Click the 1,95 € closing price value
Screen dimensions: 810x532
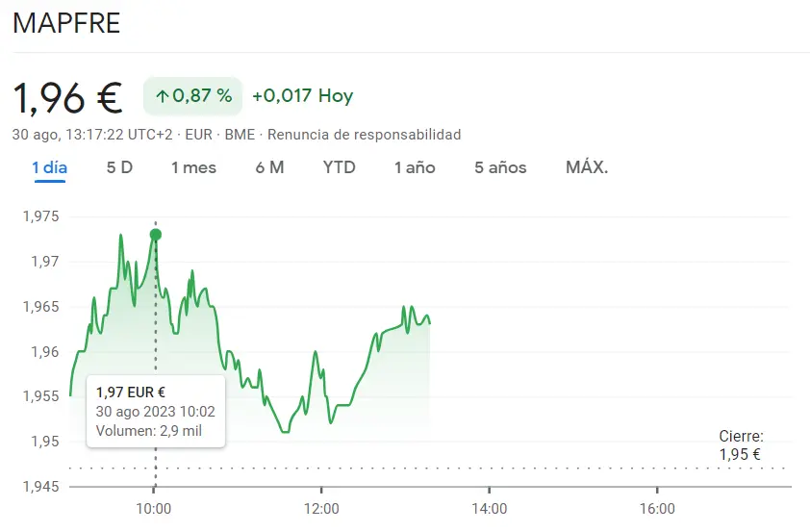click(740, 454)
